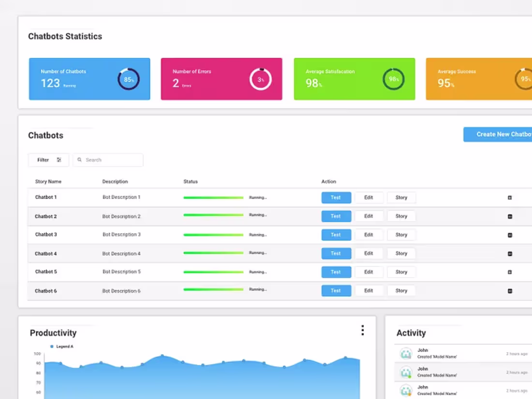
Task: Test Chatbot 2
Action: (x=336, y=216)
